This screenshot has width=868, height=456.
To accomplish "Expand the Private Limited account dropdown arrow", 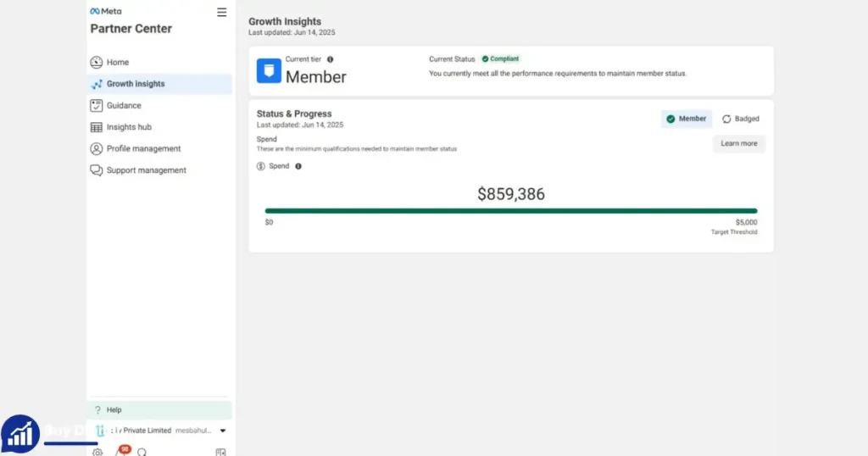I will [223, 431].
